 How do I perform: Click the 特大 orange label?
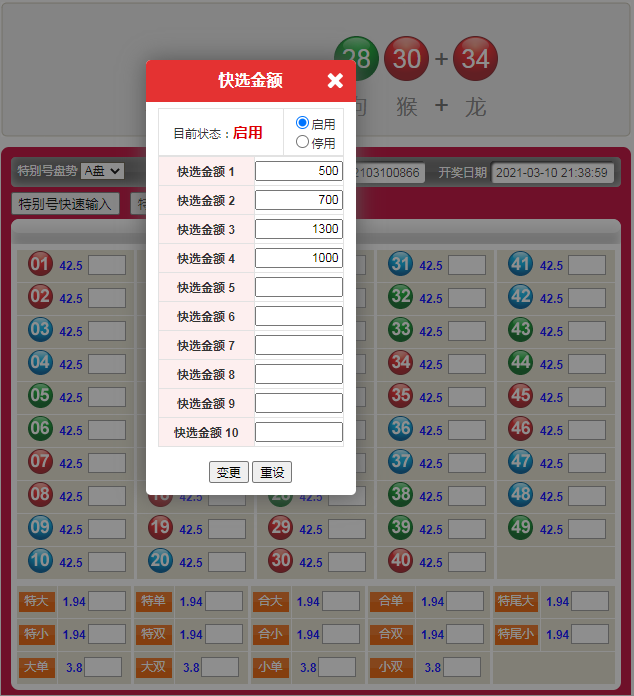coord(36,601)
